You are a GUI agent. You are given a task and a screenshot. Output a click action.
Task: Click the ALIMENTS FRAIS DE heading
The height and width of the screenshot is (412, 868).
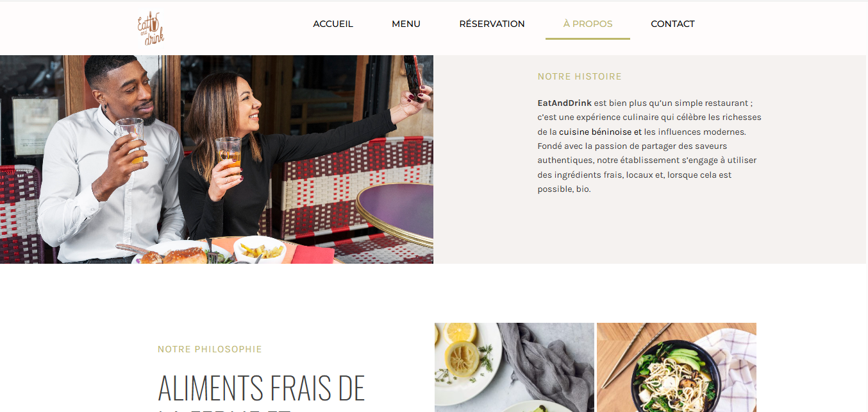pyautogui.click(x=261, y=388)
